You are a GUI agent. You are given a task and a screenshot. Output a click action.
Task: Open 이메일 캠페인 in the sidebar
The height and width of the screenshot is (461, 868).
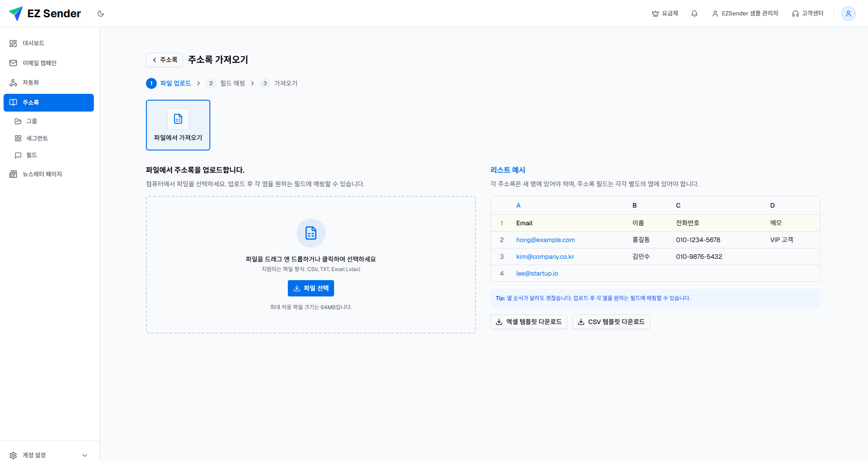point(48,63)
